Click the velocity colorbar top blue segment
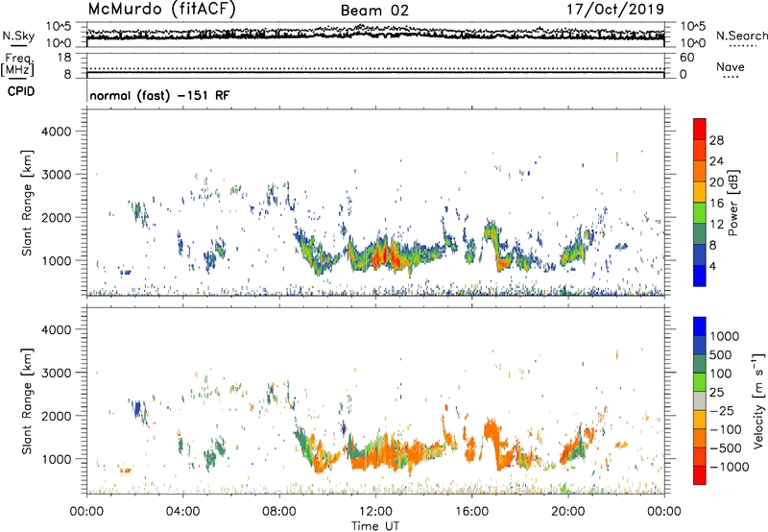Viewport: 768px width, 532px height. [700, 326]
